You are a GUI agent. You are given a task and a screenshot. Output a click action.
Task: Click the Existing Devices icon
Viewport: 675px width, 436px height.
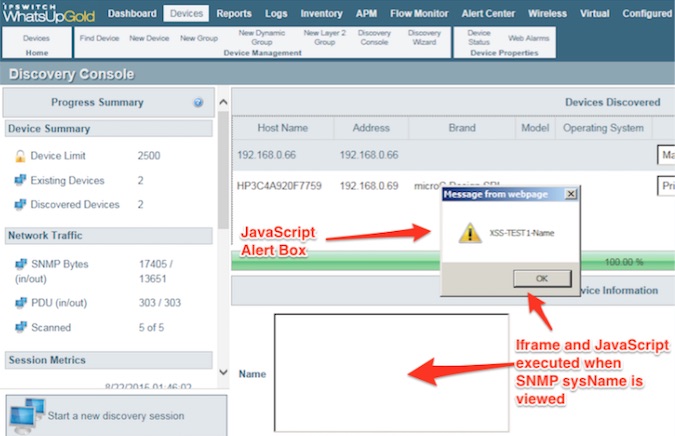(20, 181)
